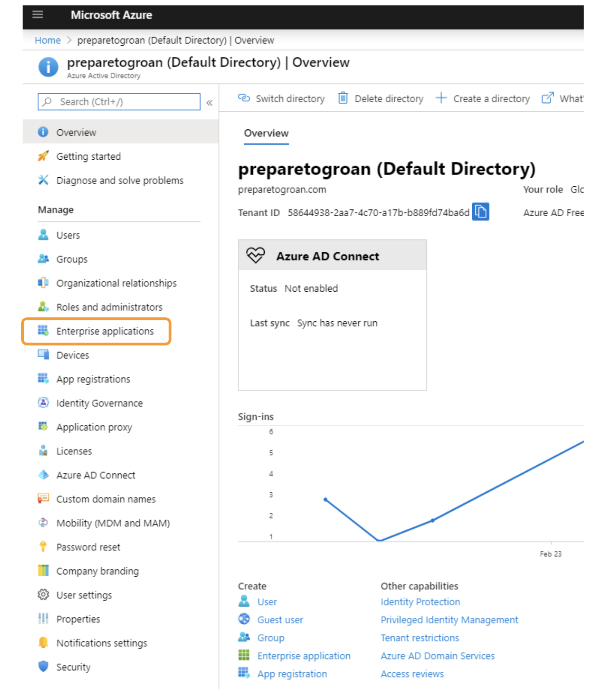Open Privileged Identity Management link
Screen dimensions: 589x700
(449, 620)
